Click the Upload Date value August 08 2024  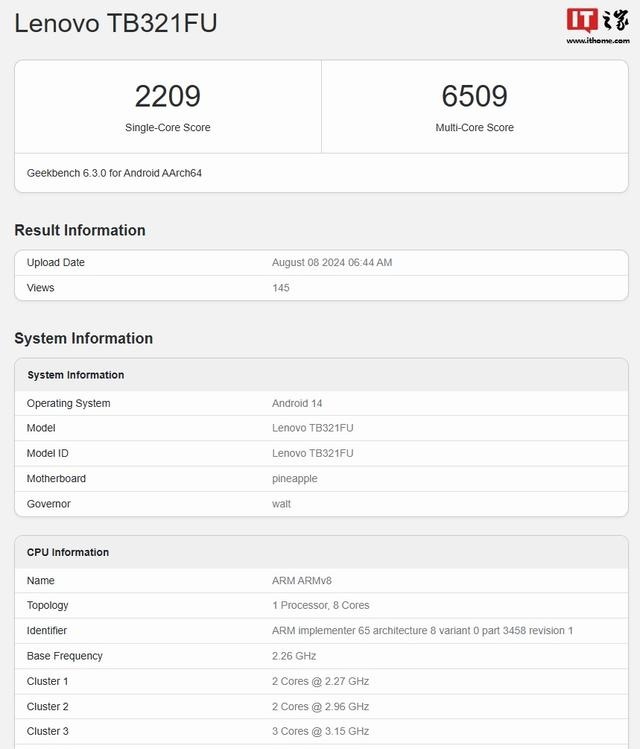tap(332, 263)
